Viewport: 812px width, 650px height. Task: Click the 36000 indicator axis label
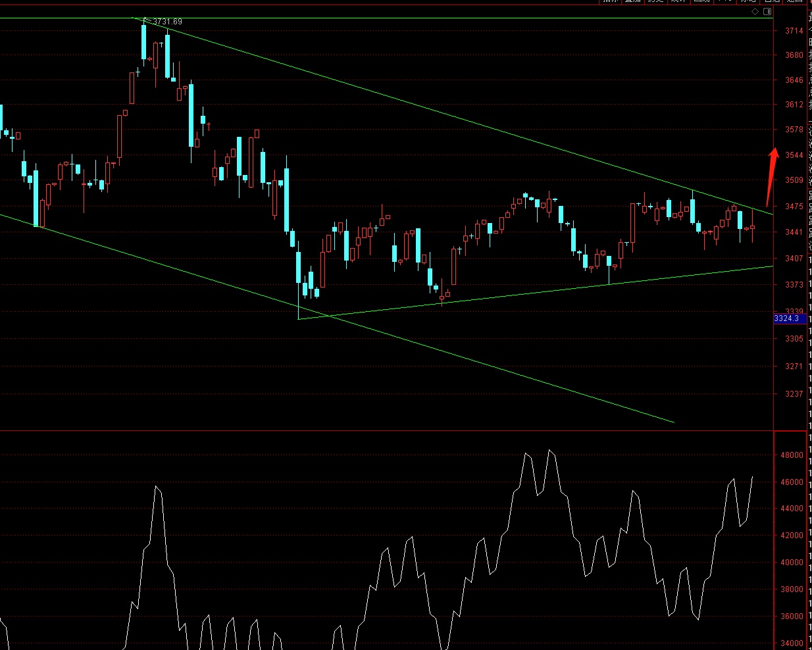pyautogui.click(x=792, y=616)
